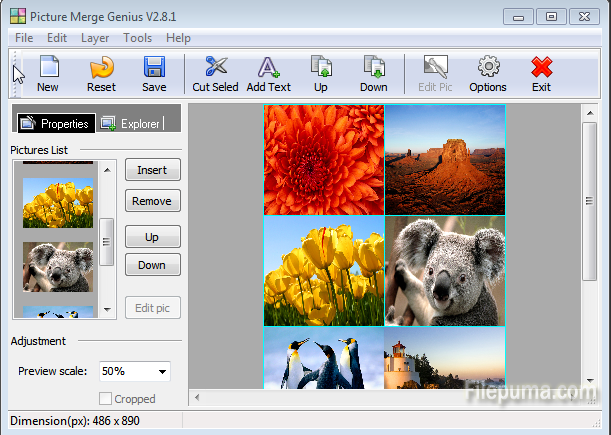Choose the Add Text tool
This screenshot has width=611, height=435.
pos(268,72)
